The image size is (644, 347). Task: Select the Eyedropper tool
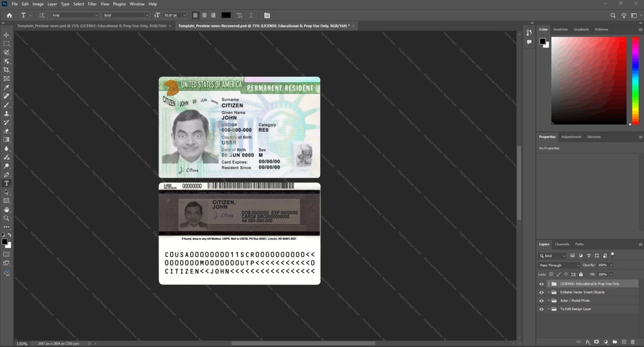(7, 87)
